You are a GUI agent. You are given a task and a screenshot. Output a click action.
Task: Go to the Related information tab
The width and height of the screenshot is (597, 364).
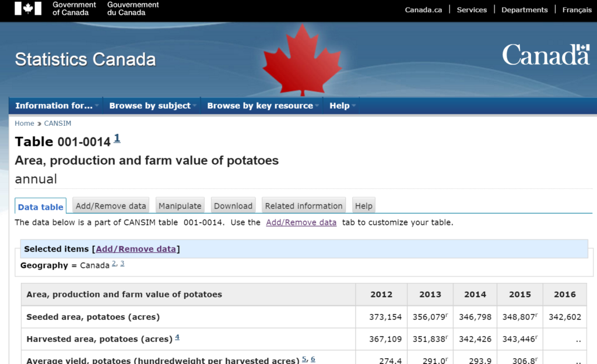point(304,206)
